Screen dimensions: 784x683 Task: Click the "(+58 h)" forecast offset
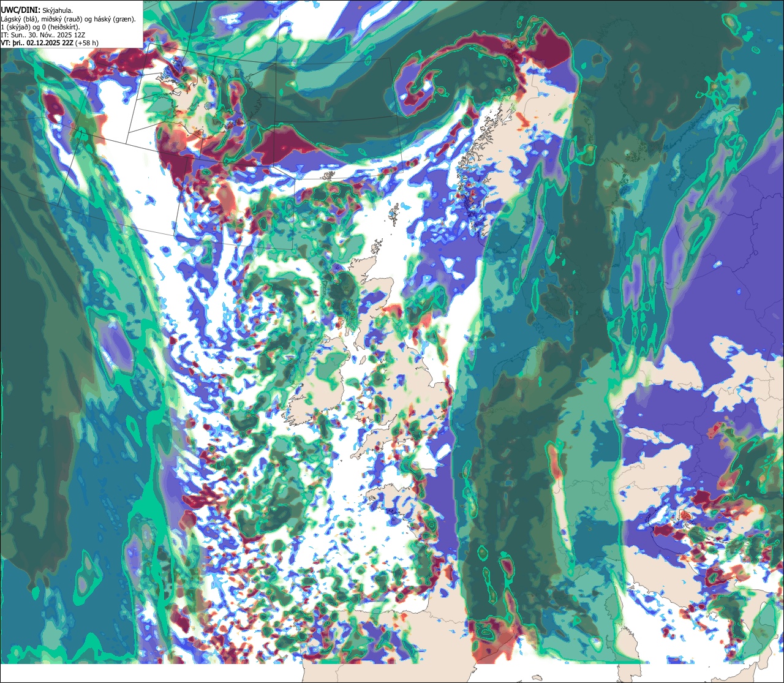pos(86,43)
